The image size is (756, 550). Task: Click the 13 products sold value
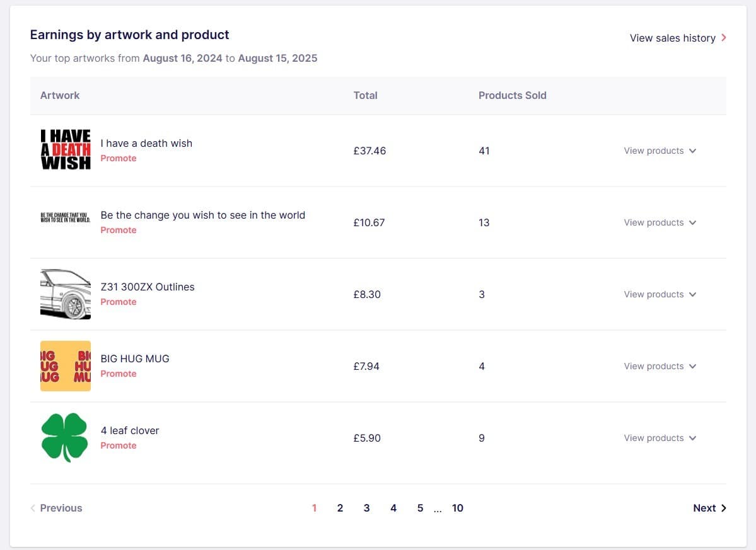484,222
